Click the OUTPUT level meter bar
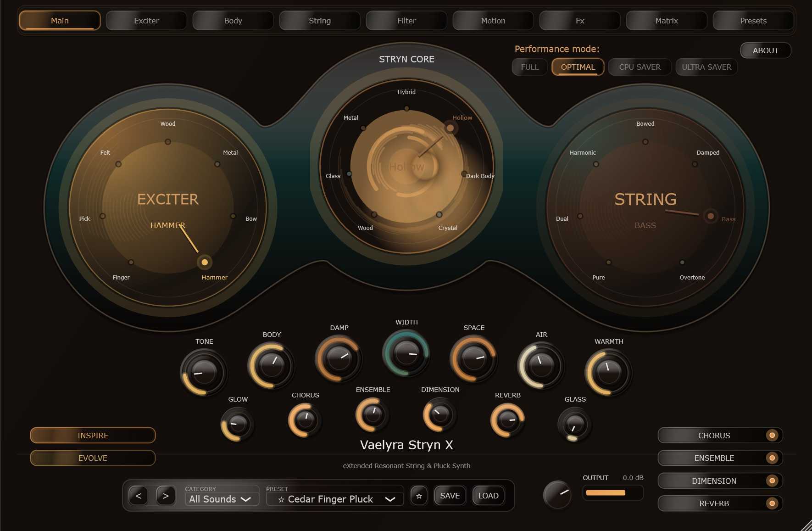The width and height of the screenshot is (812, 531). 613,493
